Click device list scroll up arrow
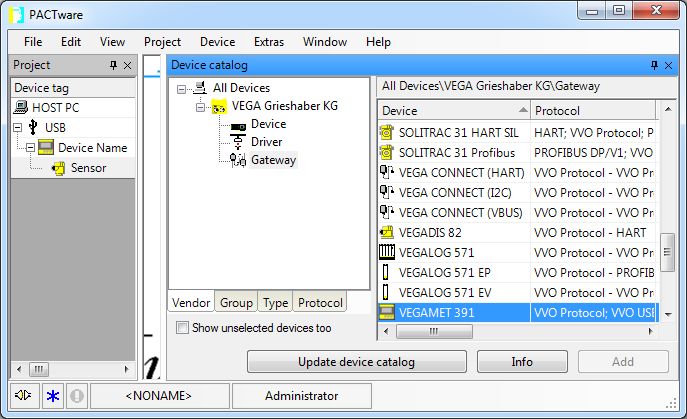Image resolution: width=687 pixels, height=419 pixels. coord(668,109)
